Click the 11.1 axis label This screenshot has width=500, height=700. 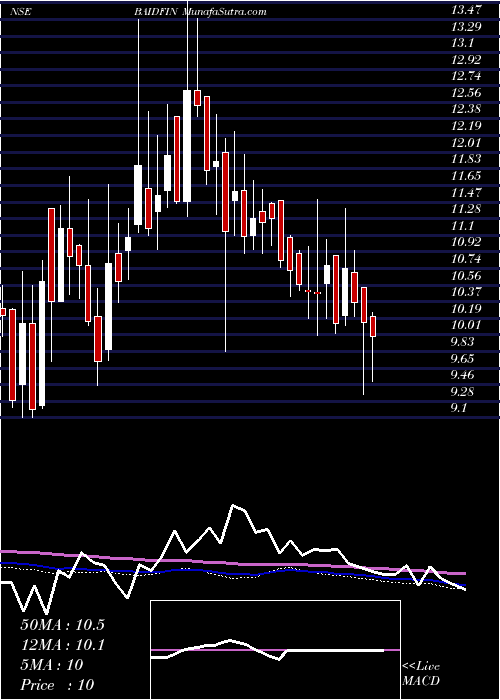point(462,225)
